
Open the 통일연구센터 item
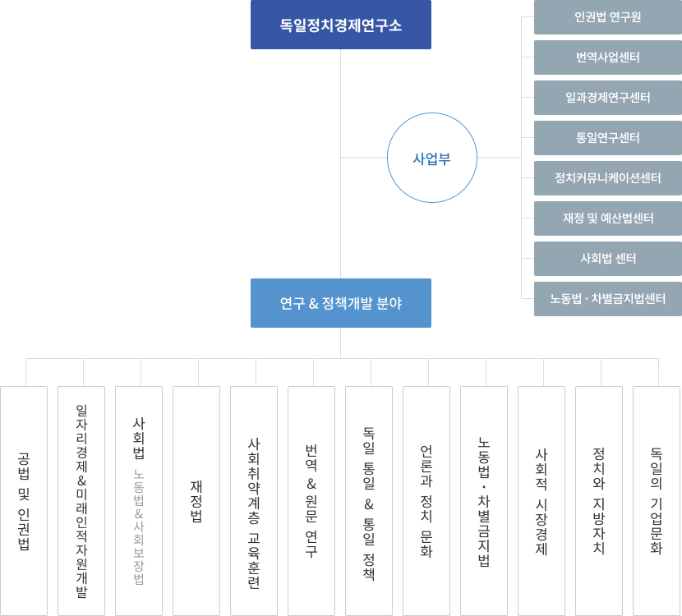tap(607, 138)
